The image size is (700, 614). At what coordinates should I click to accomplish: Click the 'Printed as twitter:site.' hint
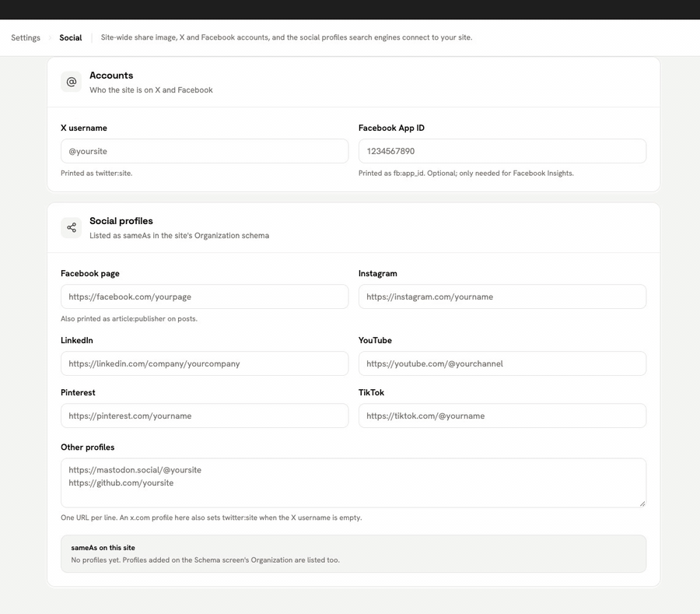click(x=96, y=174)
